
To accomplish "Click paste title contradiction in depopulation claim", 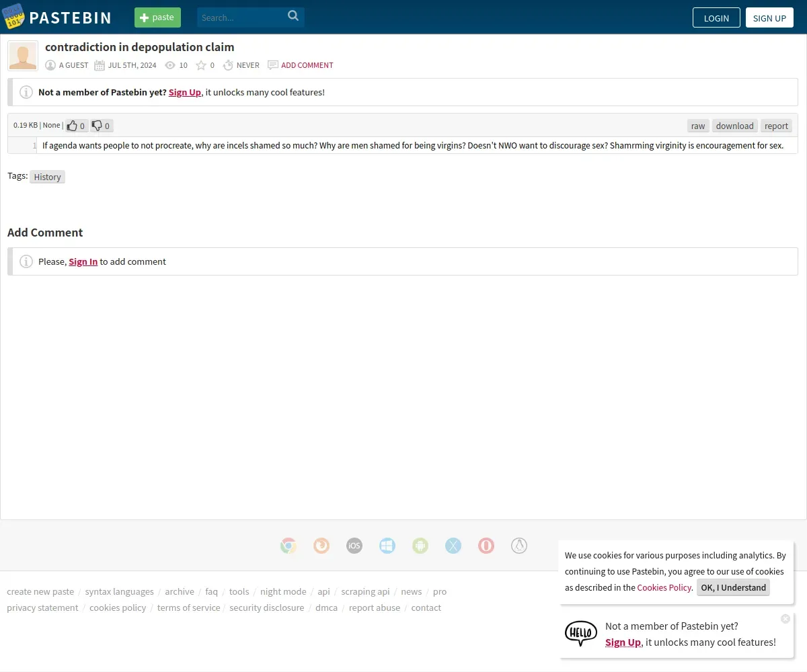I will [x=140, y=47].
